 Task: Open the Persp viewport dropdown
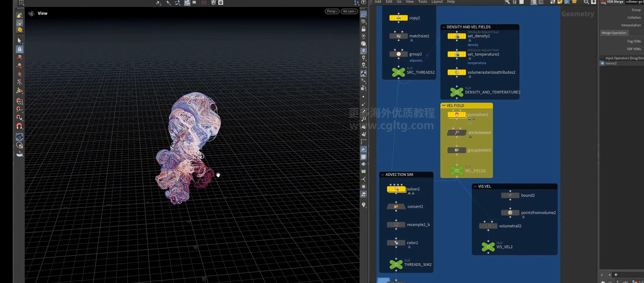(x=332, y=11)
